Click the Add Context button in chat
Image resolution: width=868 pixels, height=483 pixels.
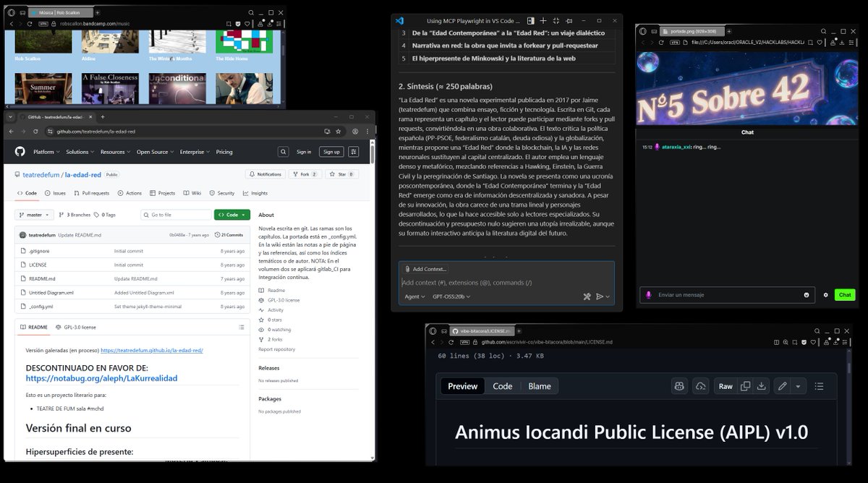tap(425, 269)
